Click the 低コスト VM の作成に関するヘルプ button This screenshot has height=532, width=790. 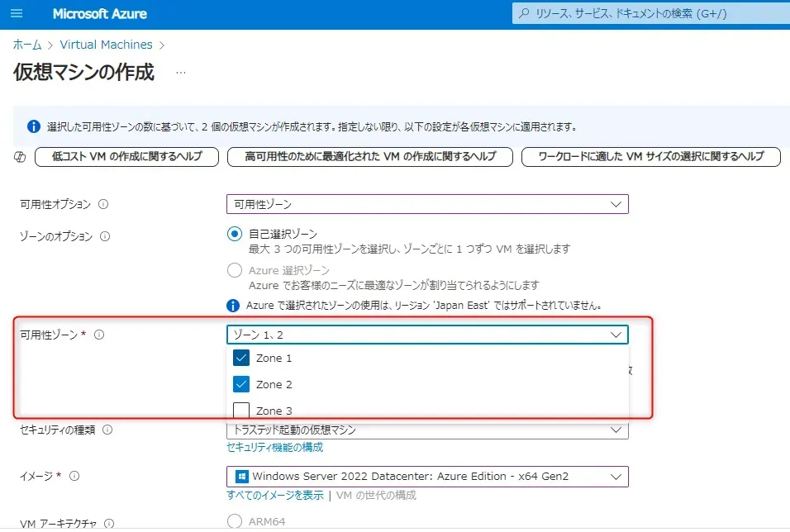coord(126,157)
